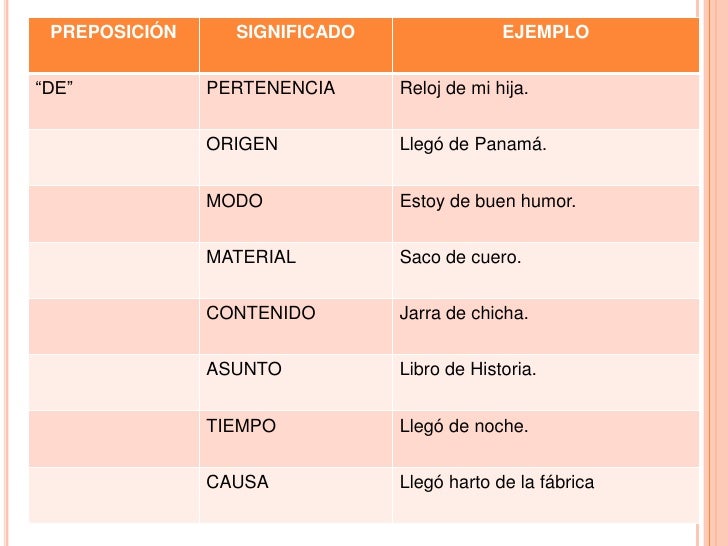728x546 pixels.
Task: Select the ASUNTO cell
Action: pyautogui.click(x=296, y=383)
